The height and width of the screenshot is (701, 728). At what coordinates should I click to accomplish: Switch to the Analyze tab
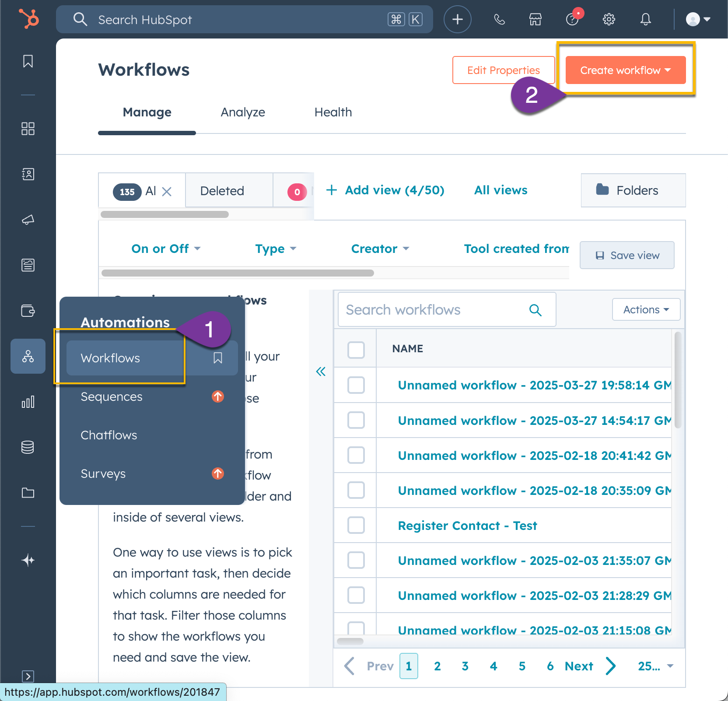click(243, 112)
